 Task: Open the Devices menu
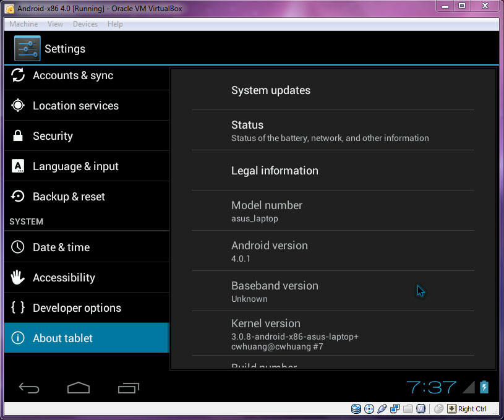pyautogui.click(x=85, y=24)
